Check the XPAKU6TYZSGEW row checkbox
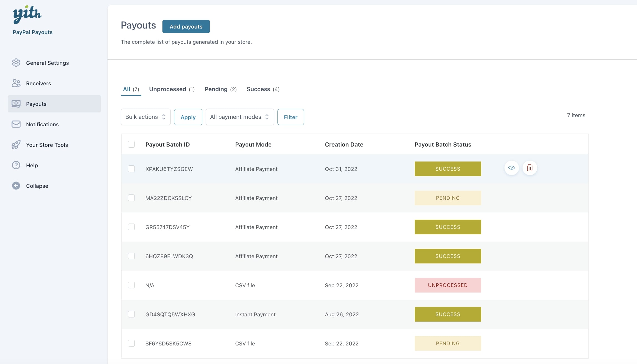The width and height of the screenshot is (637, 364). 131,169
